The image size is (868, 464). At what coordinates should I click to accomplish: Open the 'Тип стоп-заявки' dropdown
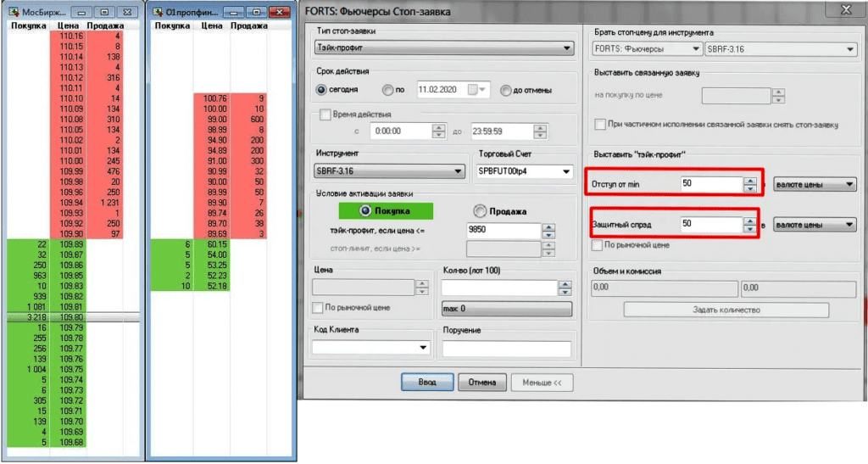pyautogui.click(x=444, y=48)
